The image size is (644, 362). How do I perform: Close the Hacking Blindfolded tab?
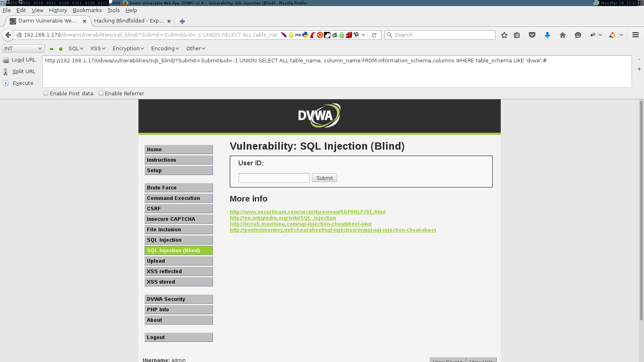(x=169, y=21)
